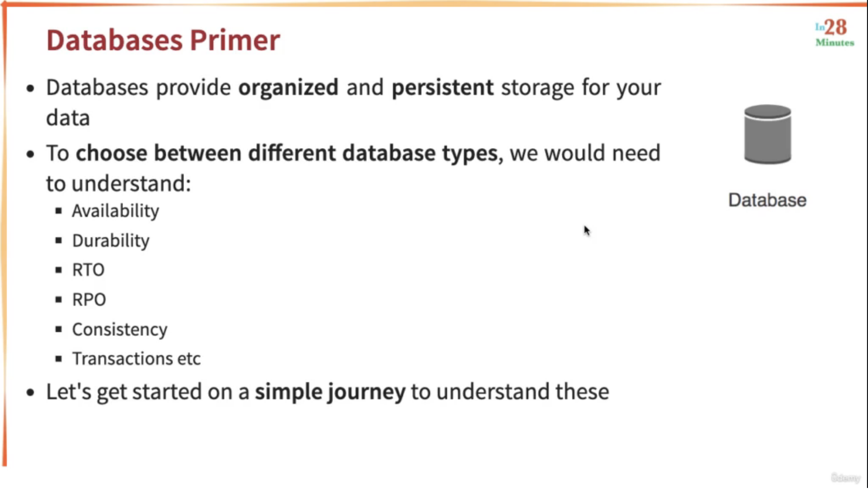Click the number 28 in the logo
This screenshot has width=868, height=489.
pos(836,27)
